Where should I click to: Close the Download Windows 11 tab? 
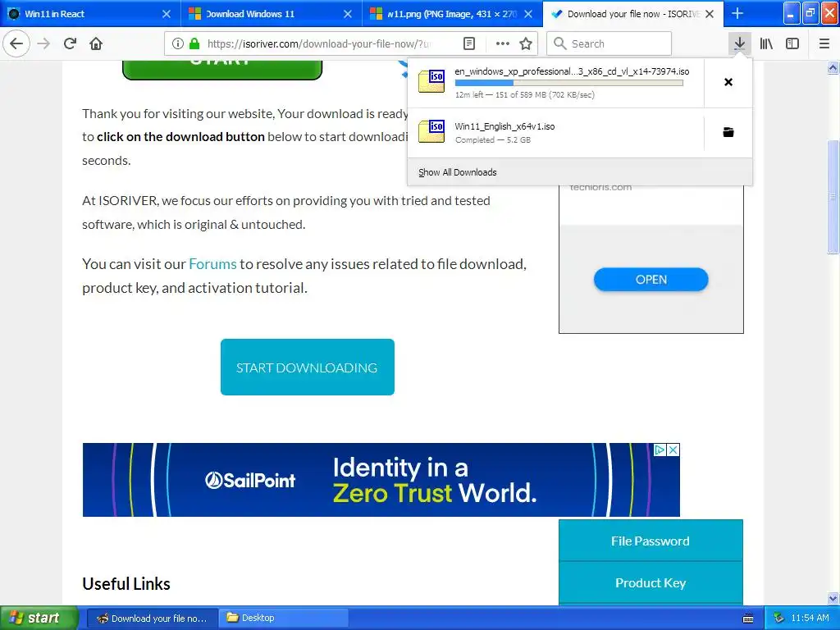(348, 14)
